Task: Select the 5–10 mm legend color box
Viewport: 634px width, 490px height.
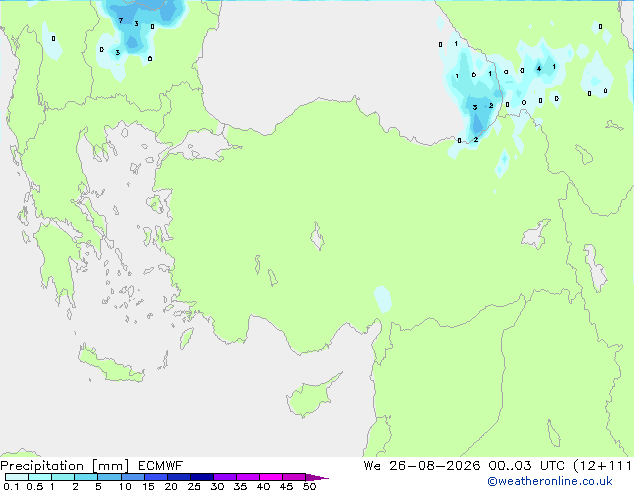Action: [x=110, y=477]
